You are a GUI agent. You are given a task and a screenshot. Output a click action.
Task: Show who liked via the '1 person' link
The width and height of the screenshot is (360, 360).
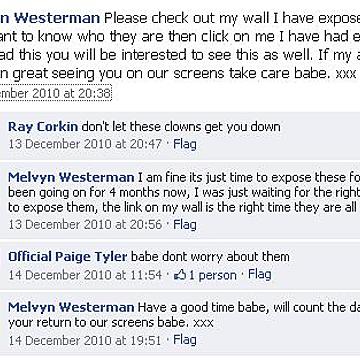pyautogui.click(x=213, y=275)
